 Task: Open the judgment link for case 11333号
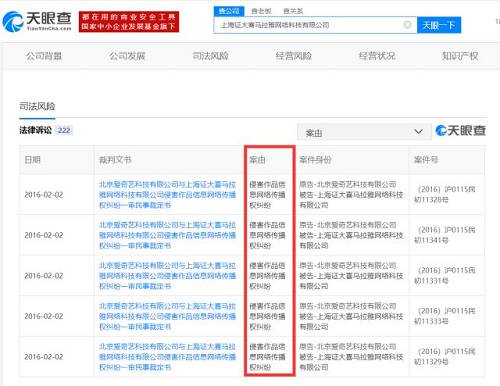(167, 316)
